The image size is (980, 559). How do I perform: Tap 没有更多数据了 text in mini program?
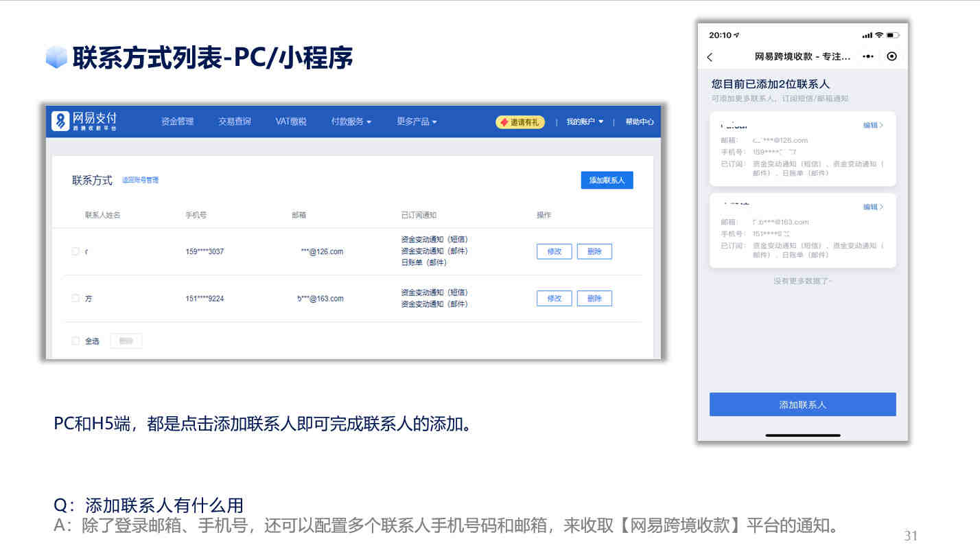click(802, 281)
